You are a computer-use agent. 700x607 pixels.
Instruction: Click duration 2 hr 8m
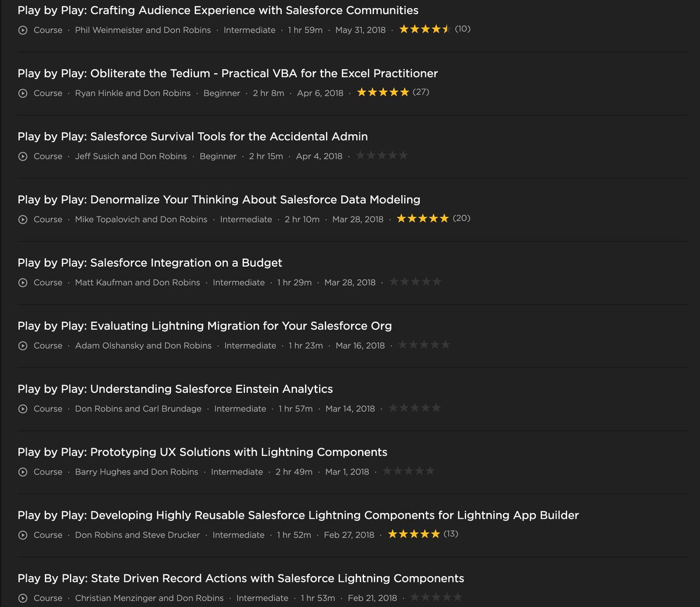(x=268, y=93)
